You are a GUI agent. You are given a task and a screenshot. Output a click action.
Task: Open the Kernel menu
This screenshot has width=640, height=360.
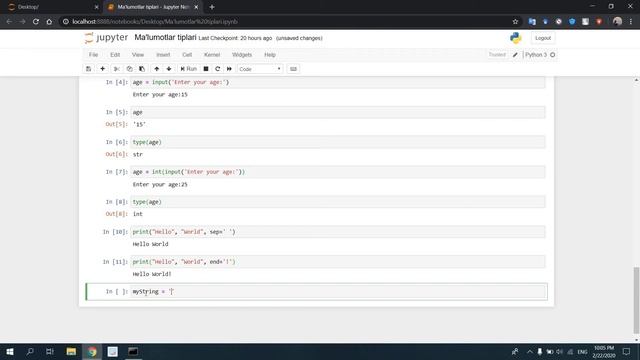pos(212,55)
